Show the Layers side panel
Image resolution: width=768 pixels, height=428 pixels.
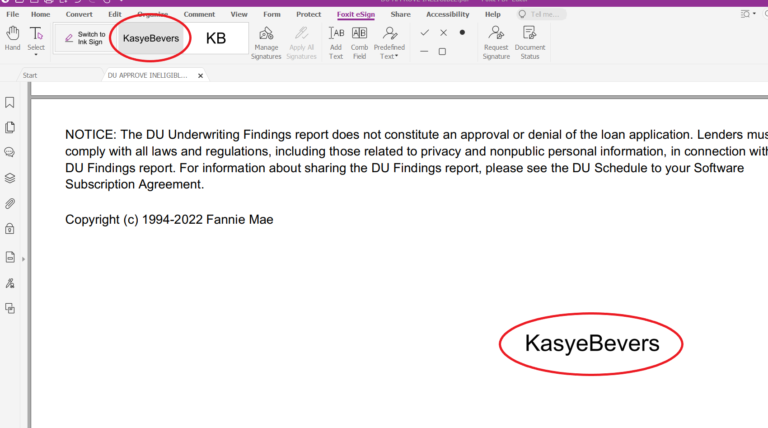(x=10, y=178)
